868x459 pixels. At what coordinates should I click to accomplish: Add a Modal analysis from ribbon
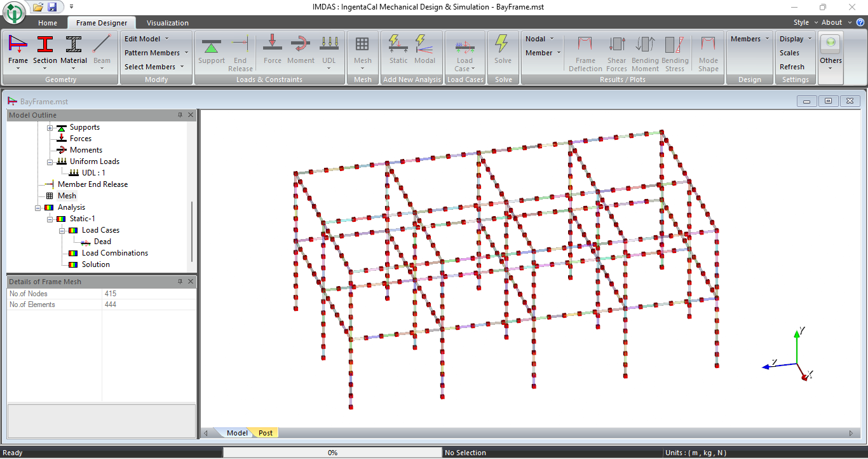click(424, 45)
